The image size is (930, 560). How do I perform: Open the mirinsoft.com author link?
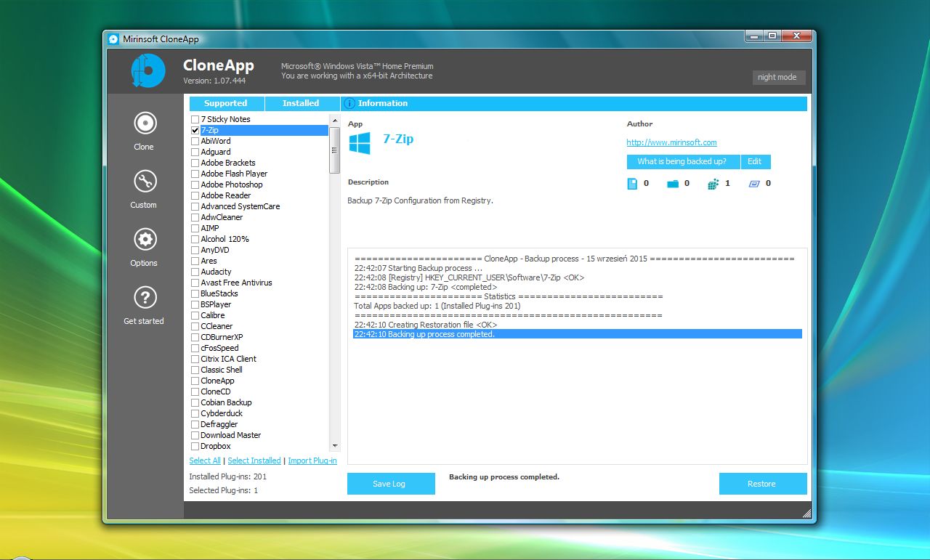pyautogui.click(x=672, y=143)
